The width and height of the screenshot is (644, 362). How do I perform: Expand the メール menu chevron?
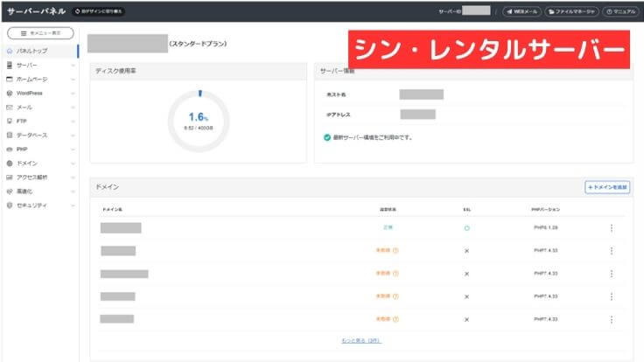click(x=73, y=108)
